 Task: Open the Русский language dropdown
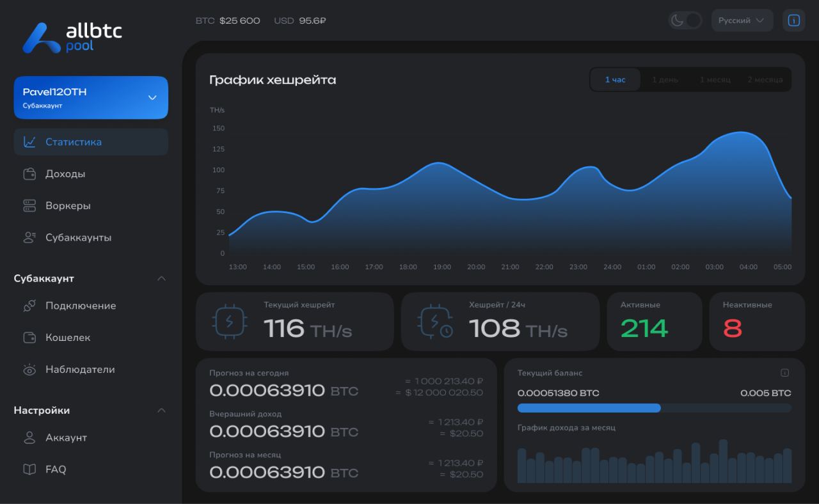(742, 20)
